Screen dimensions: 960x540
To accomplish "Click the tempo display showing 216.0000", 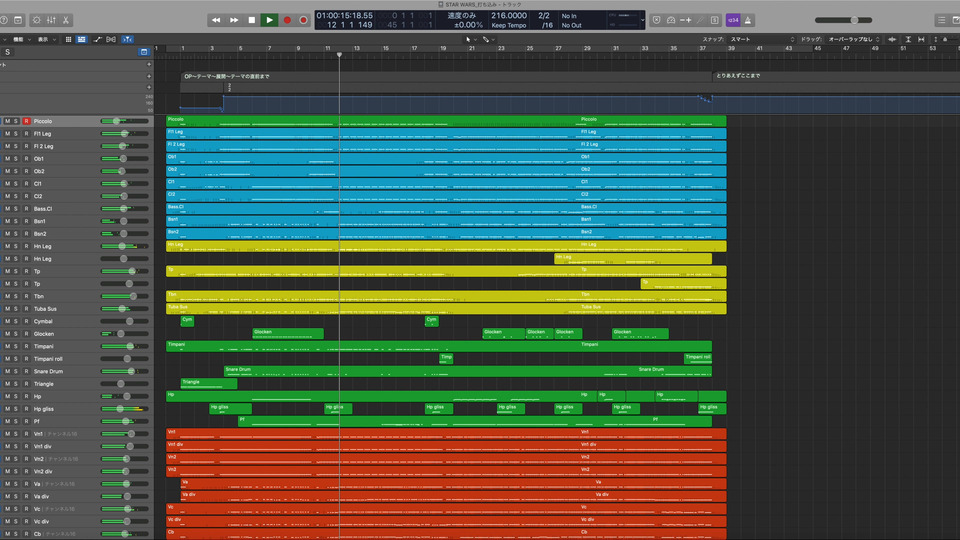I will [508, 16].
